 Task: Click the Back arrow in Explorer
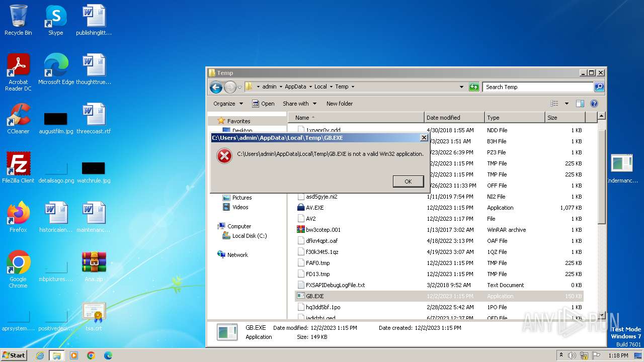(216, 87)
